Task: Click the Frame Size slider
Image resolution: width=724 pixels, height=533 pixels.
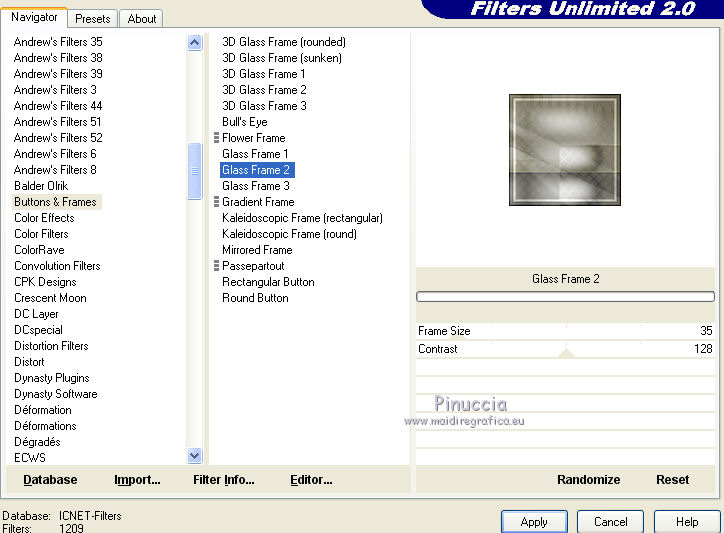Action: [x=566, y=331]
